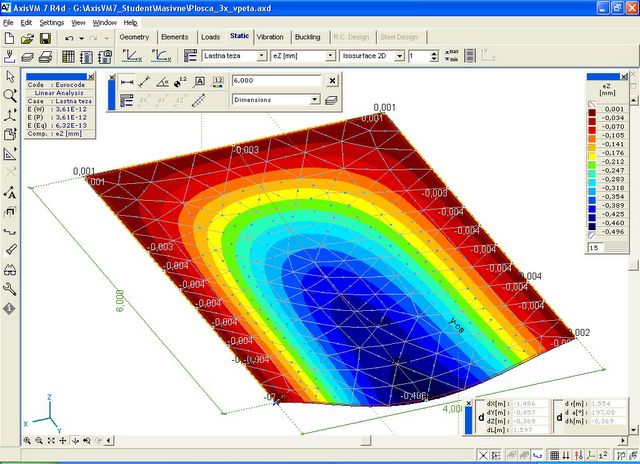Click the Undo arrow icon
This screenshot has height=464, width=640.
pos(69,38)
